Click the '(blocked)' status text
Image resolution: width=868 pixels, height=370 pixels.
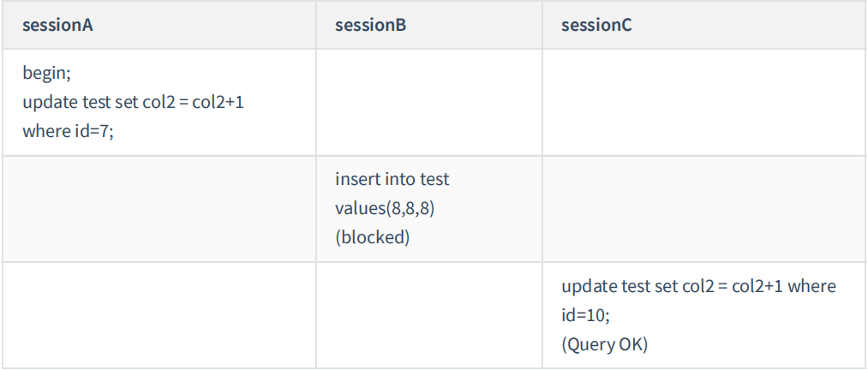tap(372, 237)
